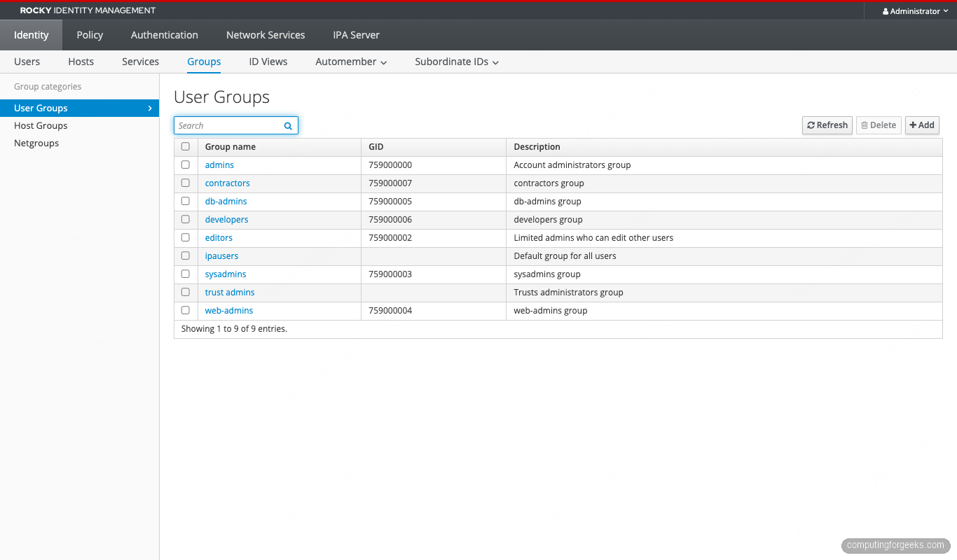The image size is (957, 560).
Task: Check the sysadmins group checkbox
Action: tap(186, 274)
